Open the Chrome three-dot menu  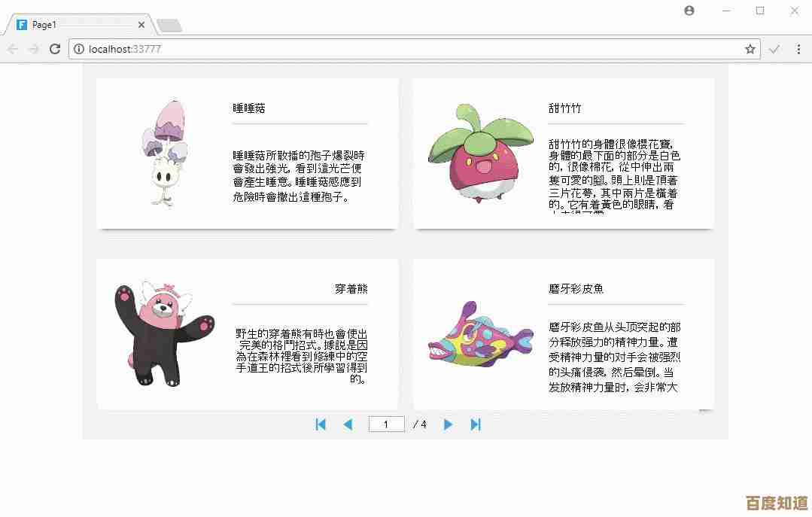(x=798, y=49)
